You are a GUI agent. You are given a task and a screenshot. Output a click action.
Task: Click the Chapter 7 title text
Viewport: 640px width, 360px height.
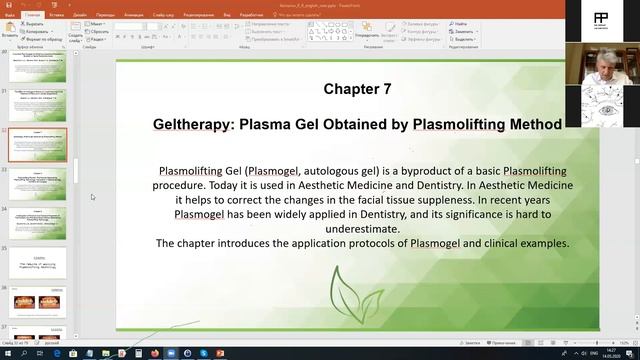[x=357, y=89]
